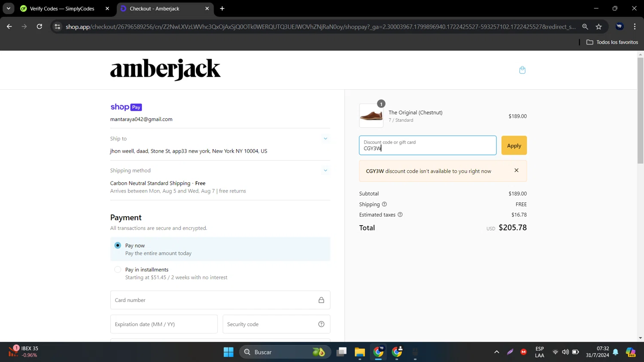Open Task View on the taskbar
Viewport: 644px width, 362px height.
341,352
